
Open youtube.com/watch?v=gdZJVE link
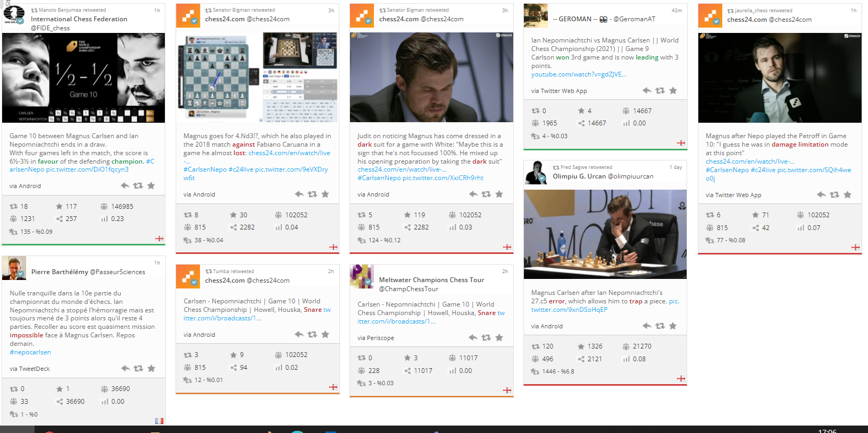[579, 74]
